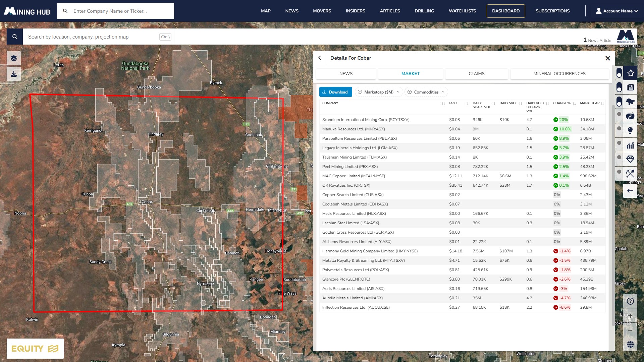Click the bar chart market layer icon
The height and width of the screenshot is (362, 644).
[631, 145]
